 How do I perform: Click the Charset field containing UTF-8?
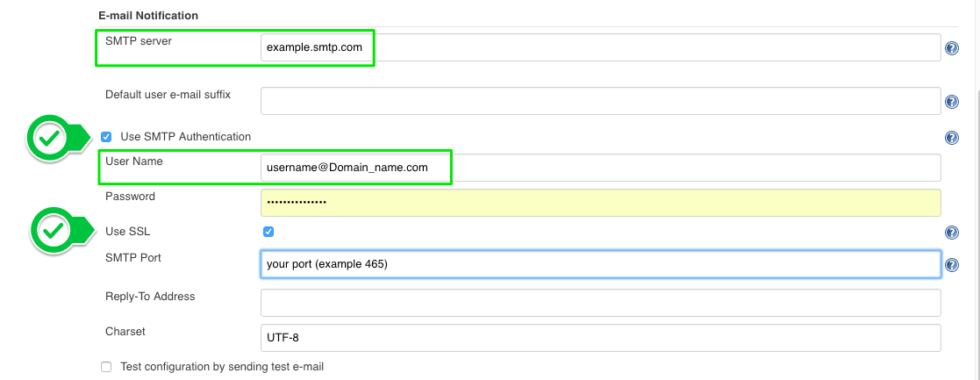600,338
